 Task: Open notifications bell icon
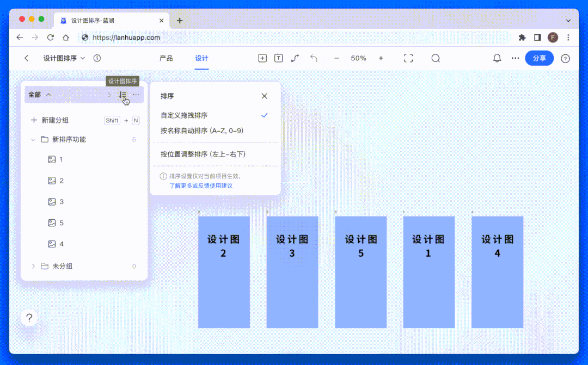tap(497, 58)
